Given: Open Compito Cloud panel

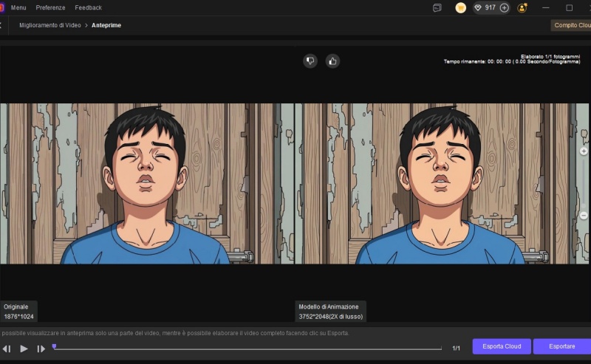Looking at the screenshot, I should coord(572,25).
